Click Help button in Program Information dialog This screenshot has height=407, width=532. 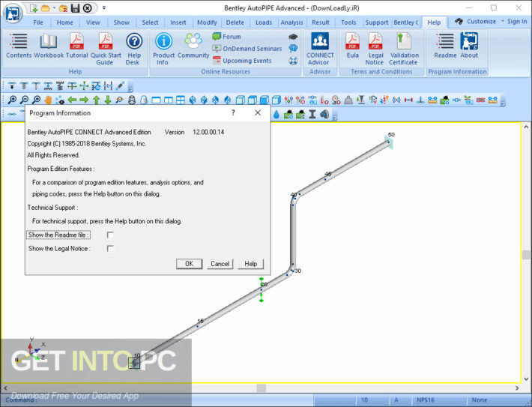(251, 264)
